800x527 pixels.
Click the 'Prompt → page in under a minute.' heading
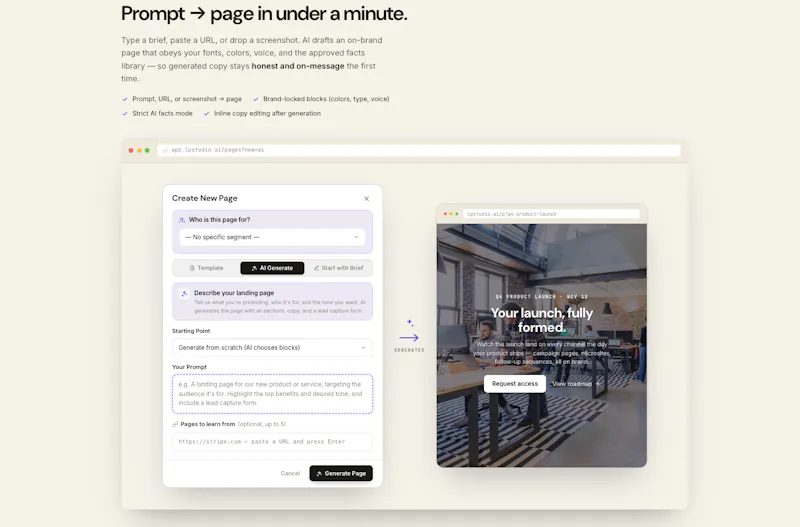click(264, 14)
